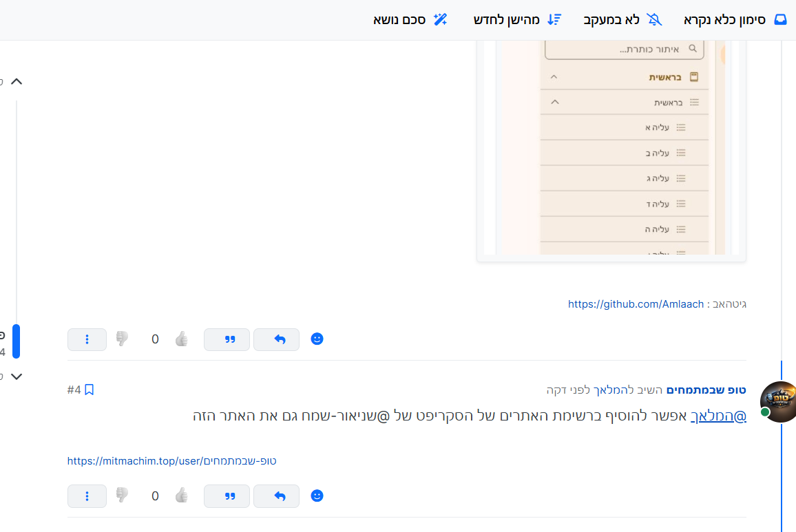Open post number #4 permalink
The image size is (796, 532).
click(x=74, y=390)
